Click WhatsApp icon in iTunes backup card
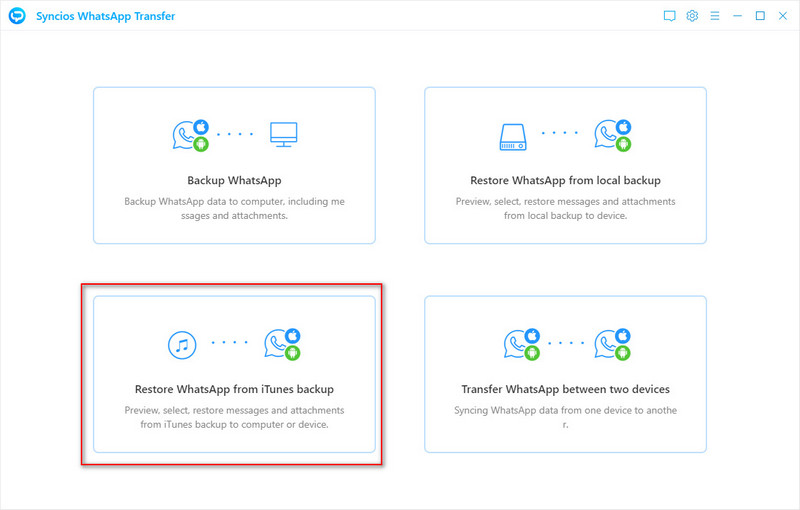 283,344
